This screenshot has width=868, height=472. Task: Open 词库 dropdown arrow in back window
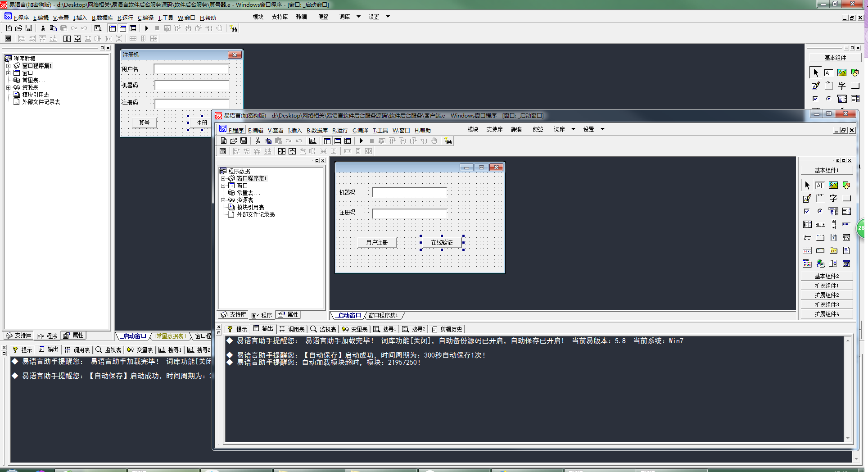tap(358, 17)
